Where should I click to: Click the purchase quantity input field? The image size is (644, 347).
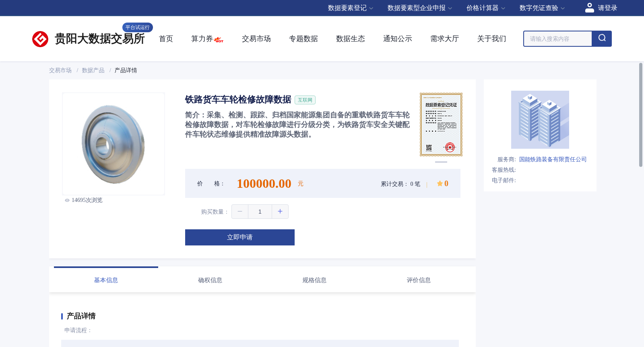[x=260, y=212]
